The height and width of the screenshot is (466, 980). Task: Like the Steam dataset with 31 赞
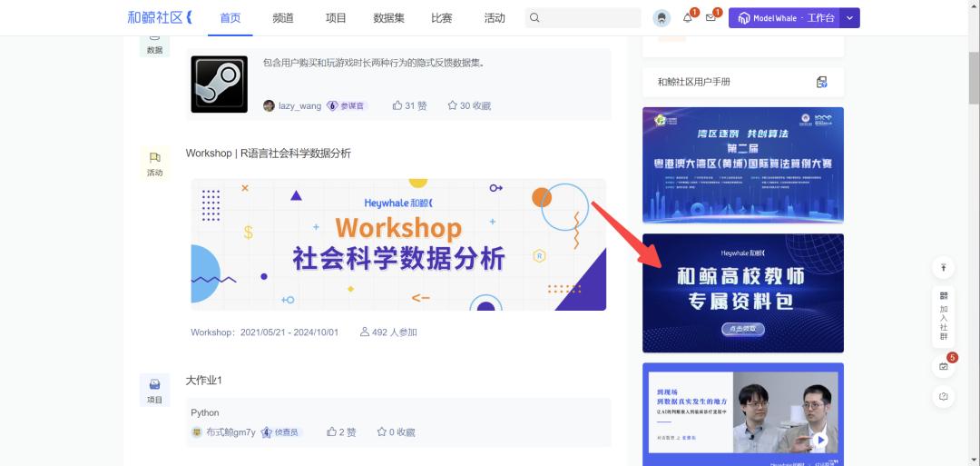[x=409, y=105]
